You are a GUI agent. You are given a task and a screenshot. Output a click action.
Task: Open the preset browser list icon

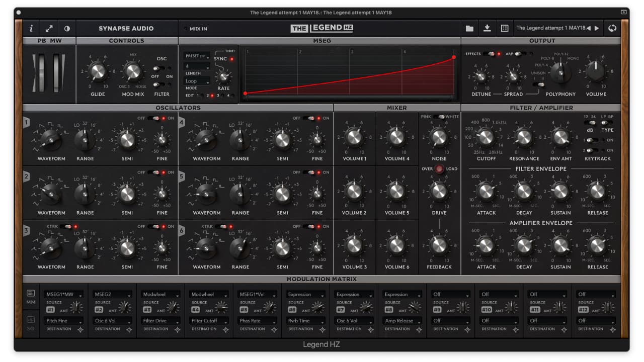click(x=505, y=29)
